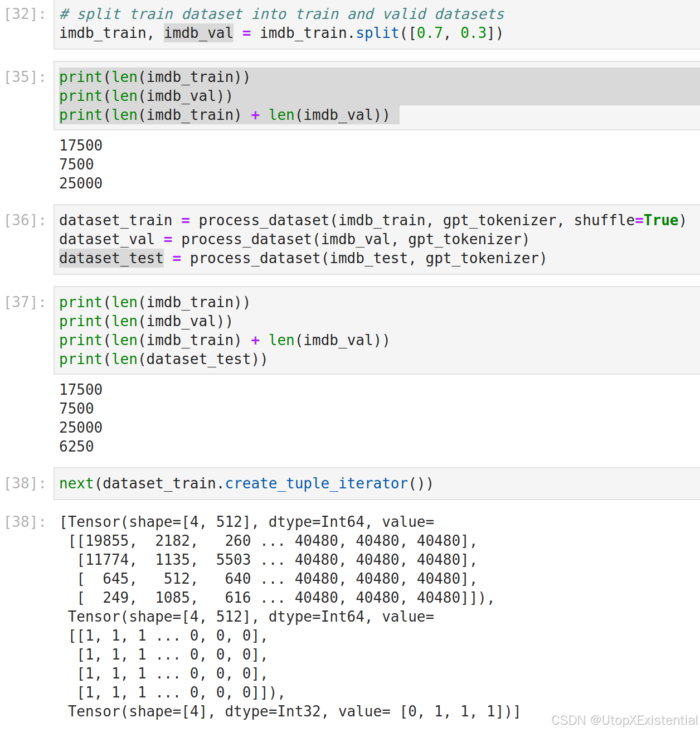Click print(len(imdb_val)) line in cell 35
The height and width of the screenshot is (732, 700).
click(146, 96)
